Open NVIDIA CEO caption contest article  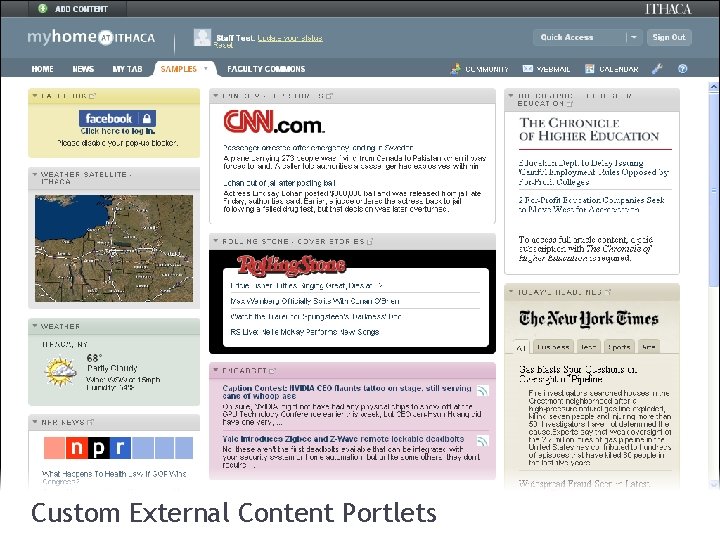pos(347,392)
